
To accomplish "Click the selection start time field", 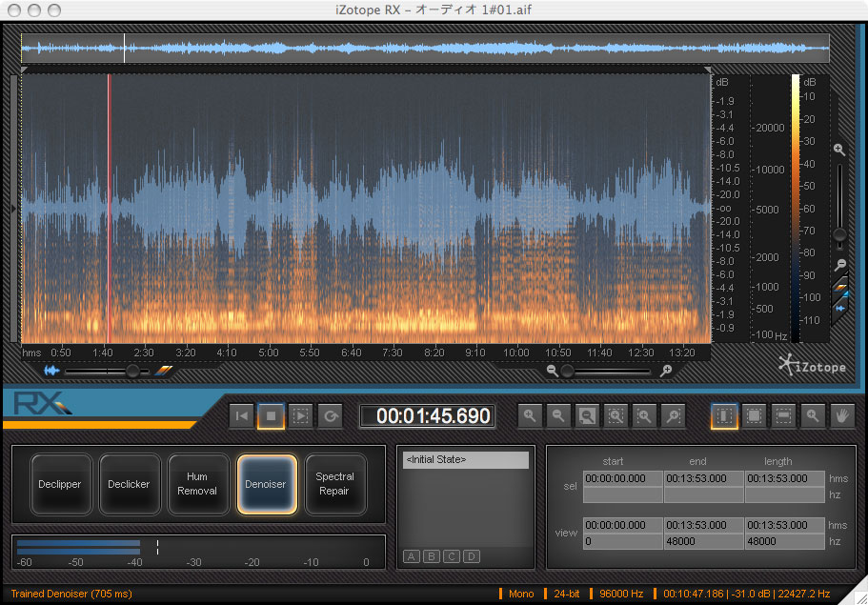I will pos(623,479).
